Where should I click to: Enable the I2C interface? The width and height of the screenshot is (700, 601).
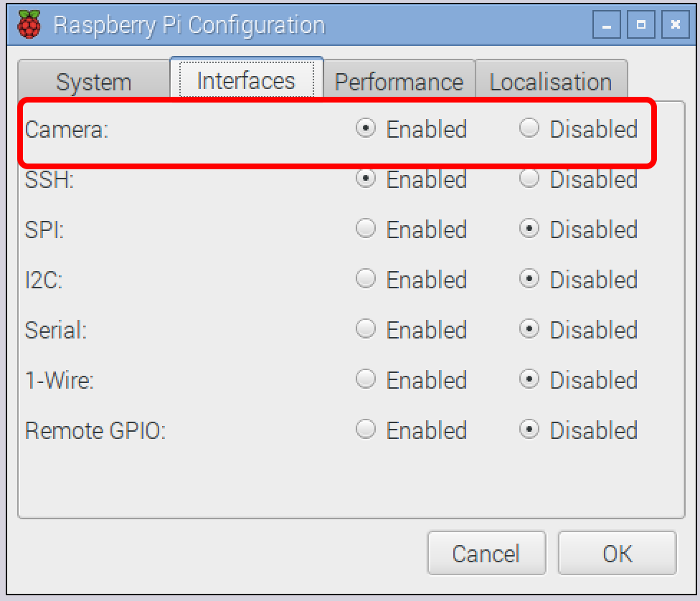(366, 280)
